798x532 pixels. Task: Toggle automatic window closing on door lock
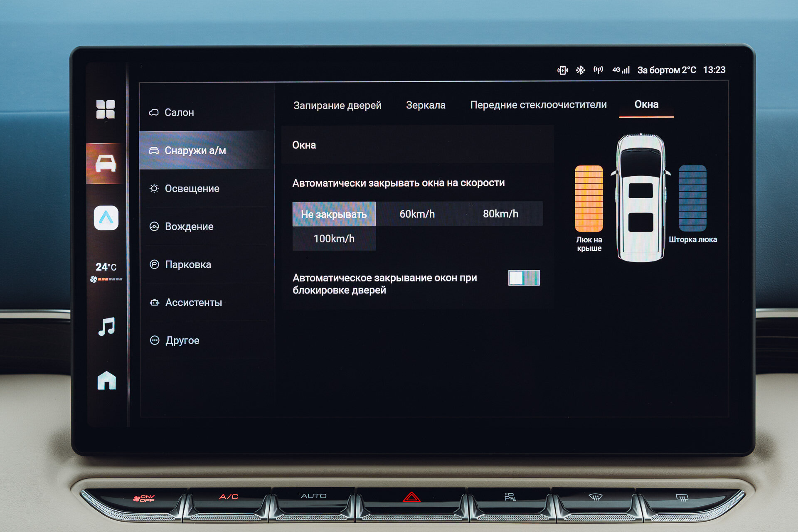coord(524,278)
